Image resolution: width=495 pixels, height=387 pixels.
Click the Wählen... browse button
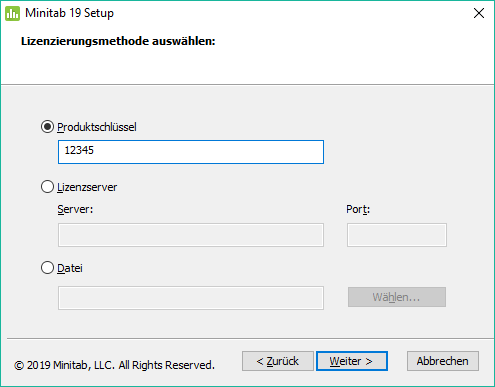[397, 297]
